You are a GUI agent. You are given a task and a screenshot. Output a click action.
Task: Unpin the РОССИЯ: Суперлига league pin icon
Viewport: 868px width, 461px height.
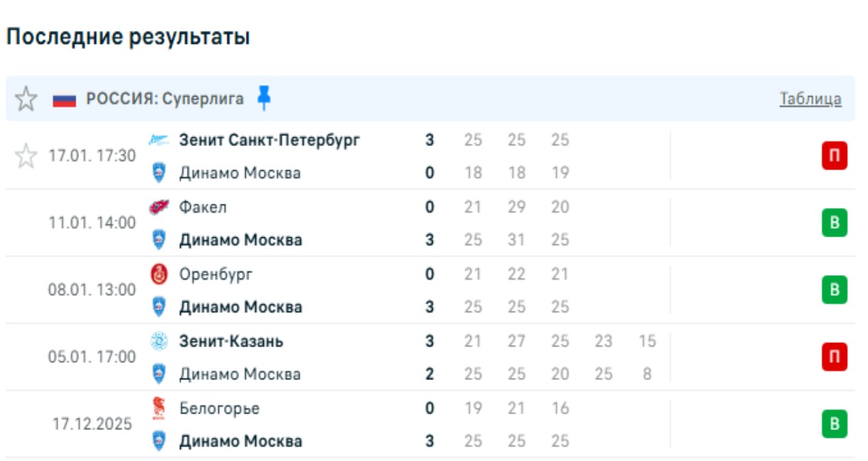tap(264, 98)
